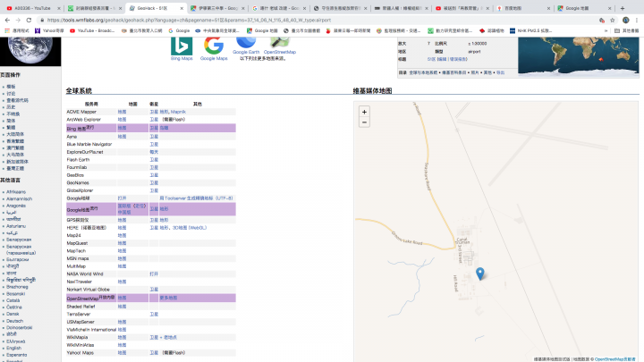
Task: Select Afrikaans in the language list
Action: pyautogui.click(x=15, y=191)
